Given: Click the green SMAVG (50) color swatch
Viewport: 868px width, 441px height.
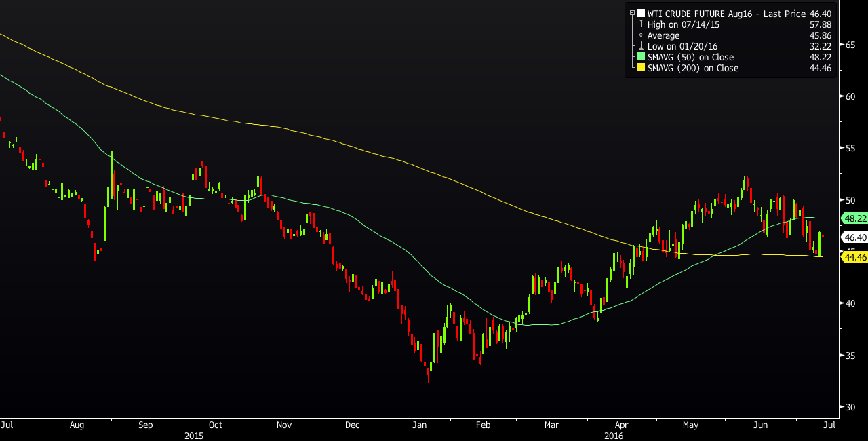Looking at the screenshot, I should [x=641, y=57].
